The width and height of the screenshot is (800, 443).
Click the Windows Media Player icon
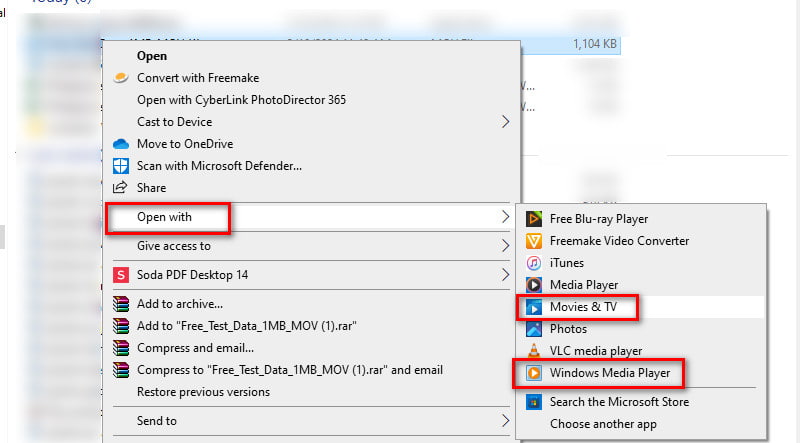click(x=534, y=373)
